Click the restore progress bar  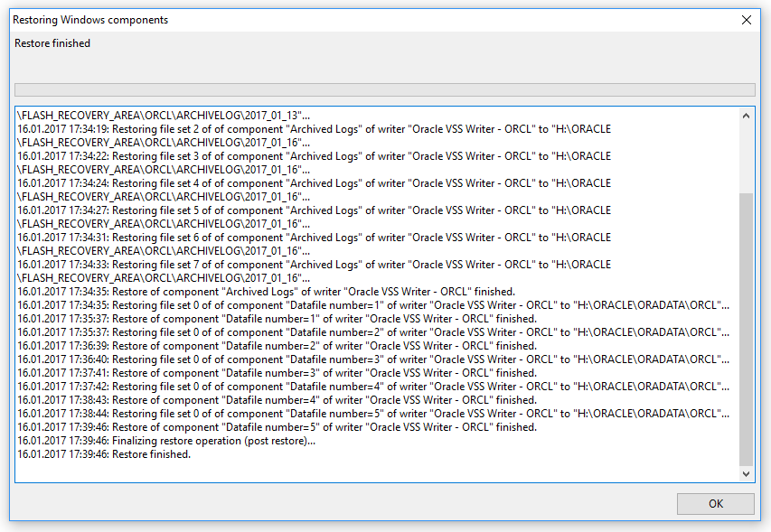click(384, 89)
